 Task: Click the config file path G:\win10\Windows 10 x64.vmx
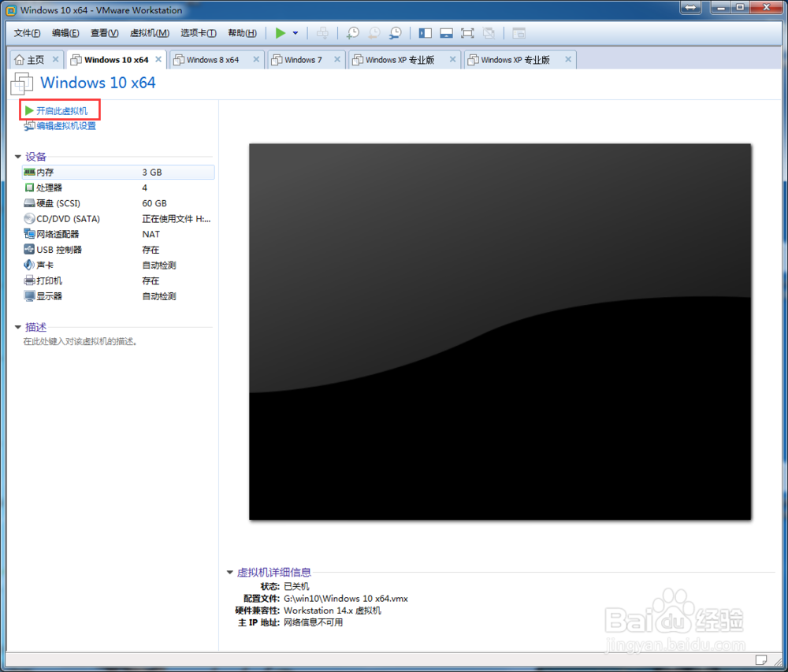pyautogui.click(x=346, y=599)
